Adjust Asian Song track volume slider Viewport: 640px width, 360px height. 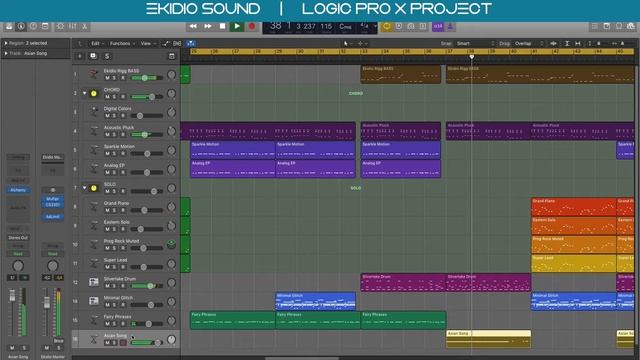(x=147, y=343)
